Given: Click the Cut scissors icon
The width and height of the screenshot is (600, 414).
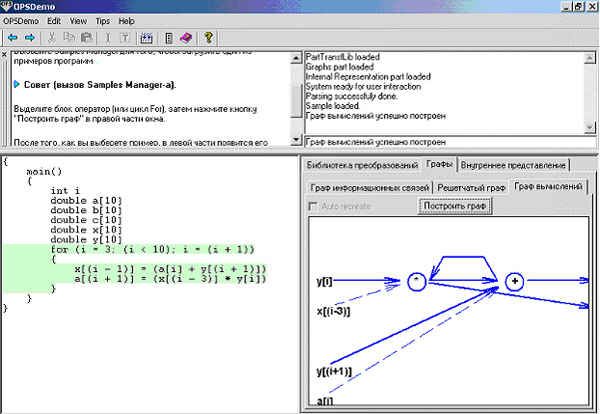Looking at the screenshot, I should pyautogui.click(x=51, y=37).
